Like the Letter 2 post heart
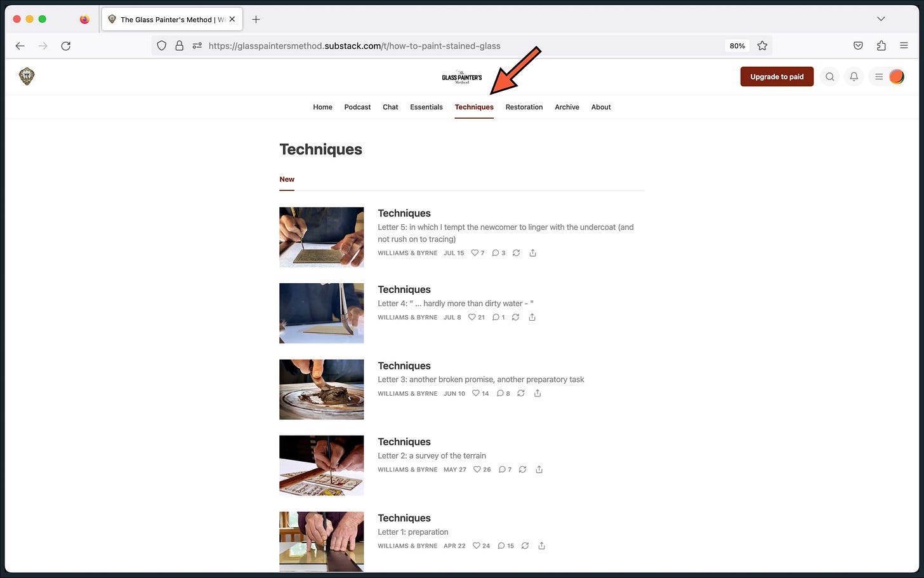 point(482,469)
